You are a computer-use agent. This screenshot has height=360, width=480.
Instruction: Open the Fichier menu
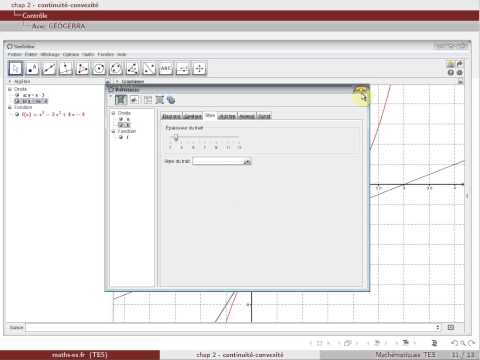pos(14,54)
